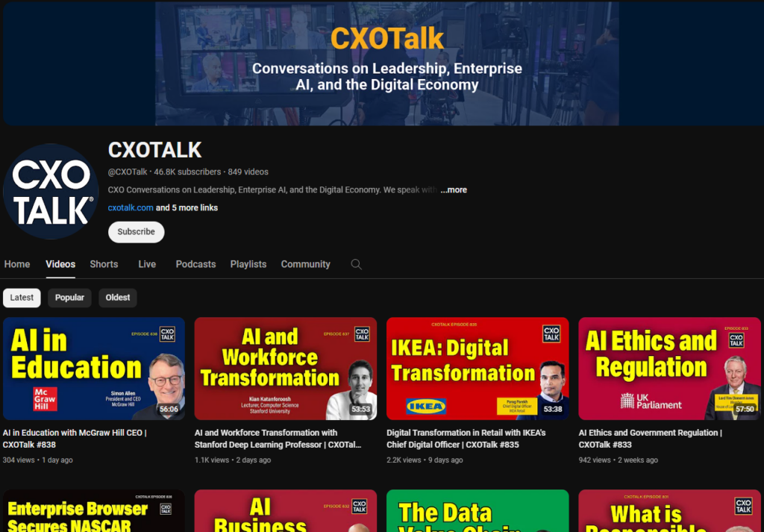Screen dimensions: 764x532
Task: Open the Live tab
Action: pyautogui.click(x=147, y=264)
